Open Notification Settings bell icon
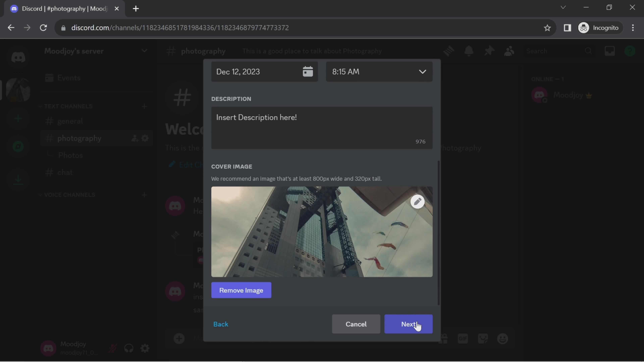This screenshot has width=644, height=362. [x=469, y=51]
